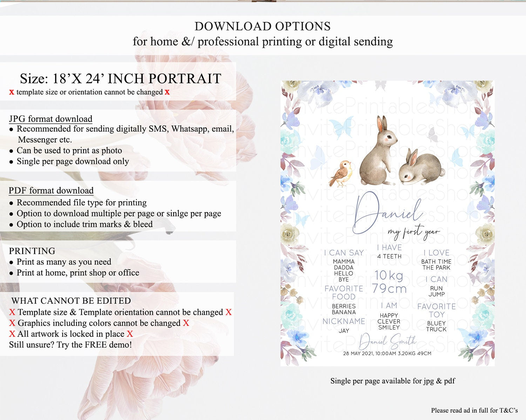
Task: Click the red X after "Template orientation cannot be changed"
Action: (x=228, y=312)
